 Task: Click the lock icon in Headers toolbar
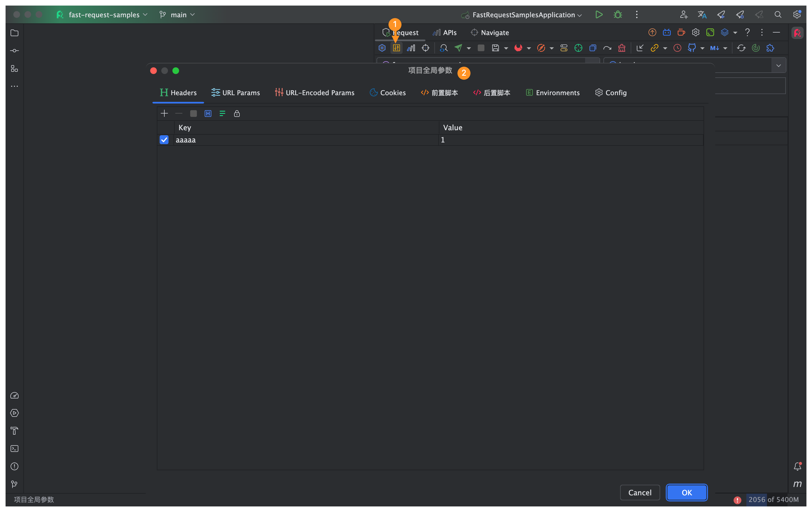point(237,114)
